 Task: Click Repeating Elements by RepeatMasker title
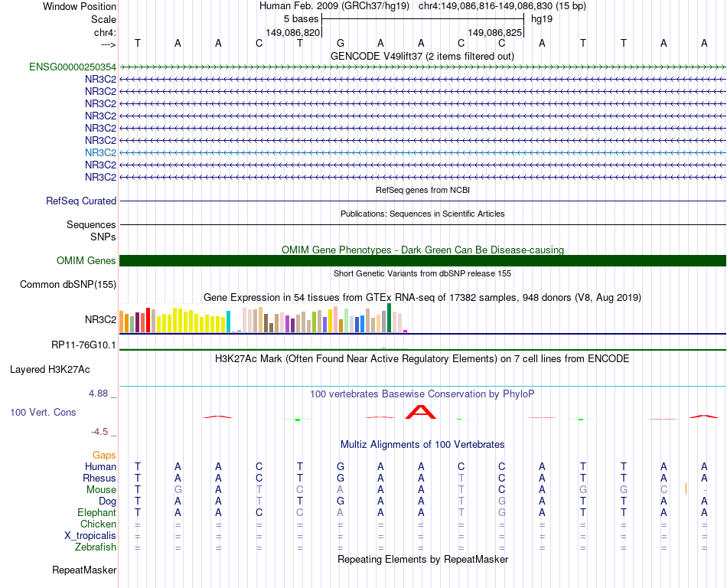tap(422, 559)
